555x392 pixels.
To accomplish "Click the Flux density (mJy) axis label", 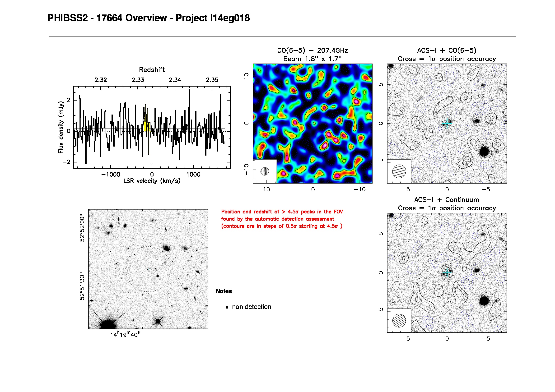I will click(x=61, y=127).
